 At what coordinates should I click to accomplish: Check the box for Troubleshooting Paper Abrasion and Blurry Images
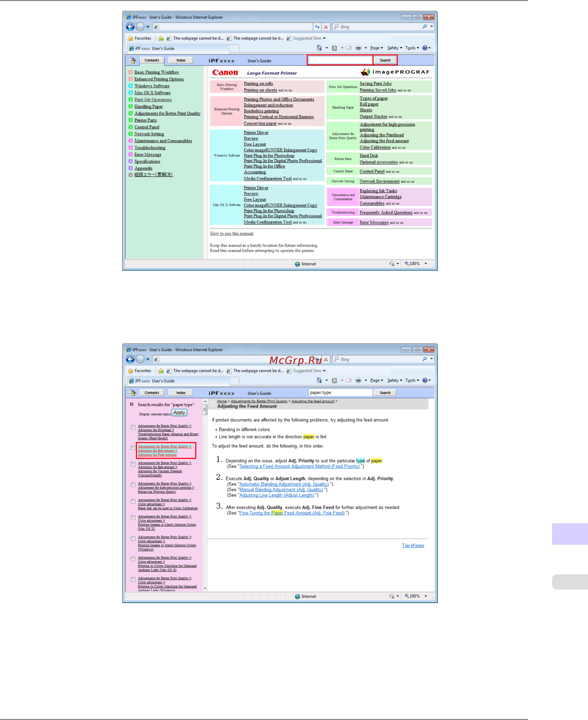coord(133,427)
